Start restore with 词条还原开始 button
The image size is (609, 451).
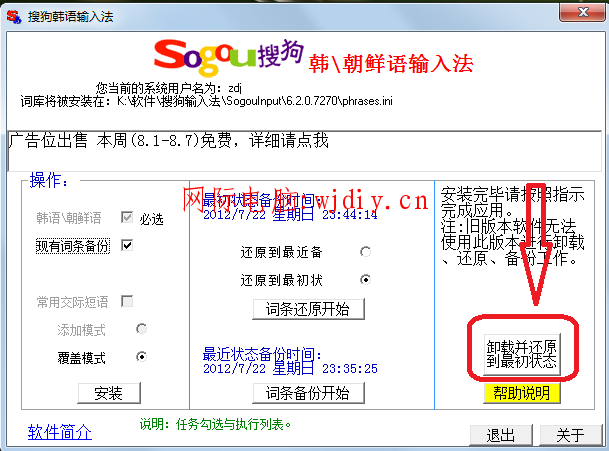click(x=308, y=308)
